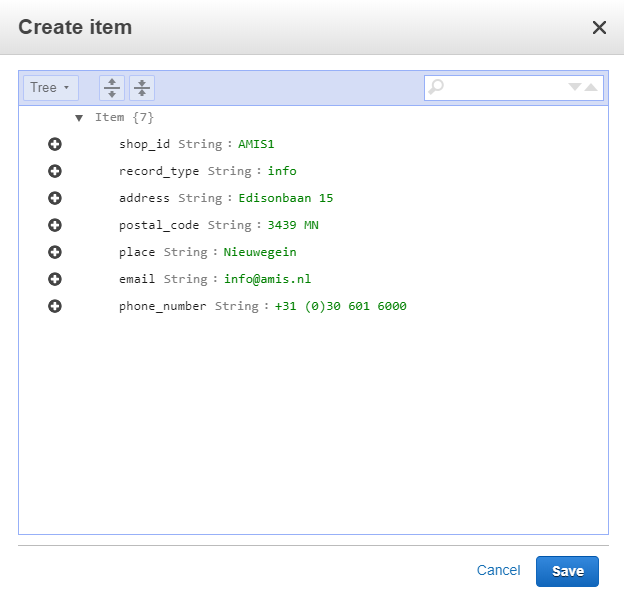The image size is (624, 596).
Task: Expand all fields in the tree
Action: tap(112, 88)
